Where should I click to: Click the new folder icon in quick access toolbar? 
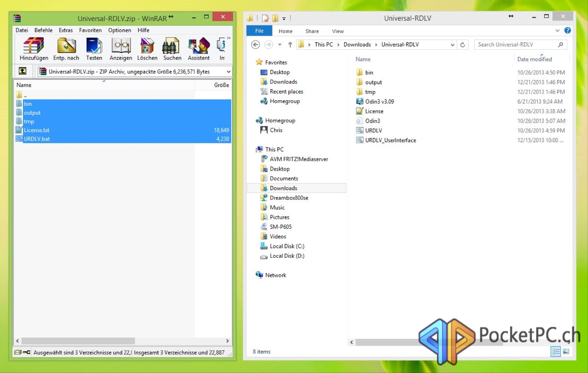pos(275,18)
